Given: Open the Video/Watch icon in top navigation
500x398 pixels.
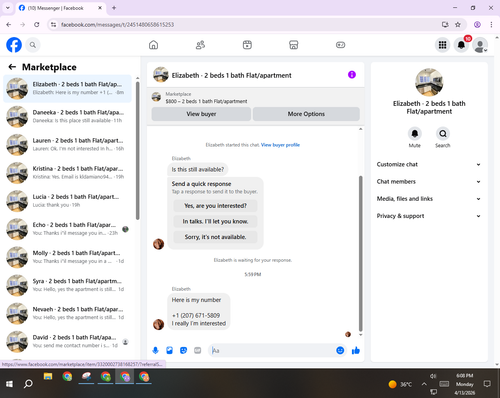Looking at the screenshot, I should point(247,45).
